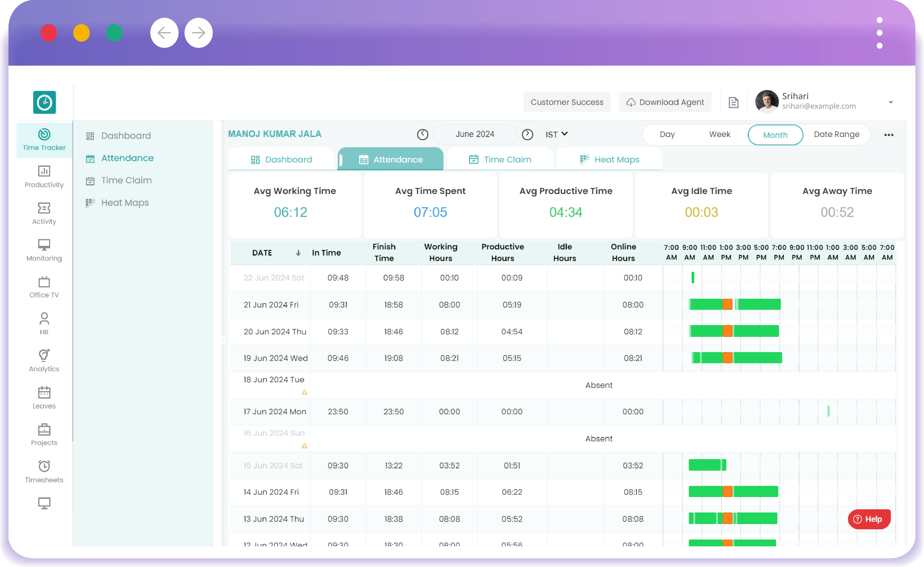Open the Monitoring sidebar icon
The height and width of the screenshot is (567, 924).
[44, 250]
